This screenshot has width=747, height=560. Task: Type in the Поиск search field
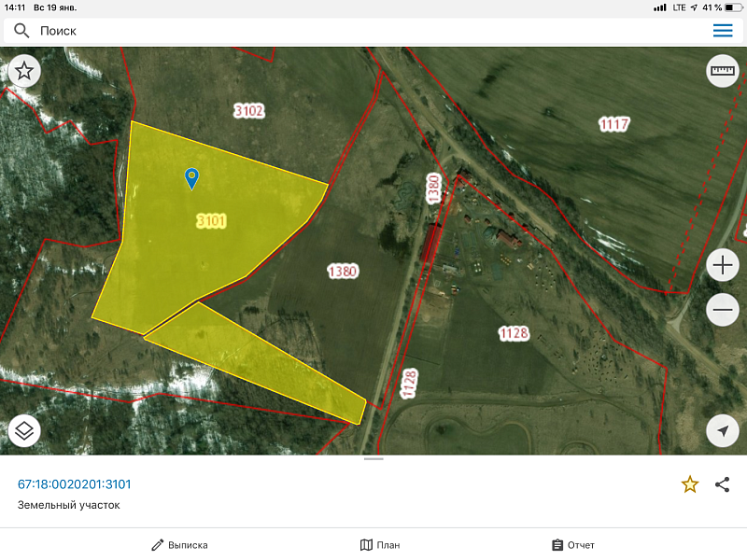(355, 31)
